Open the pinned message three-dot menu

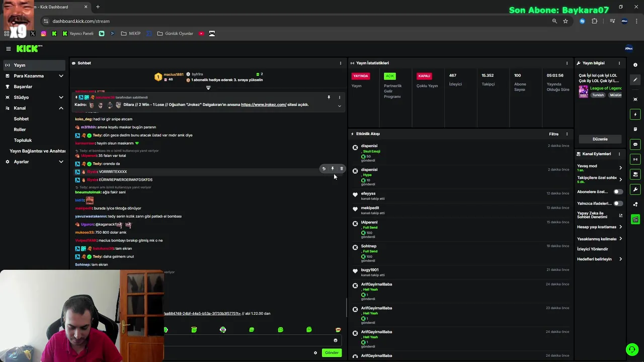point(339,98)
